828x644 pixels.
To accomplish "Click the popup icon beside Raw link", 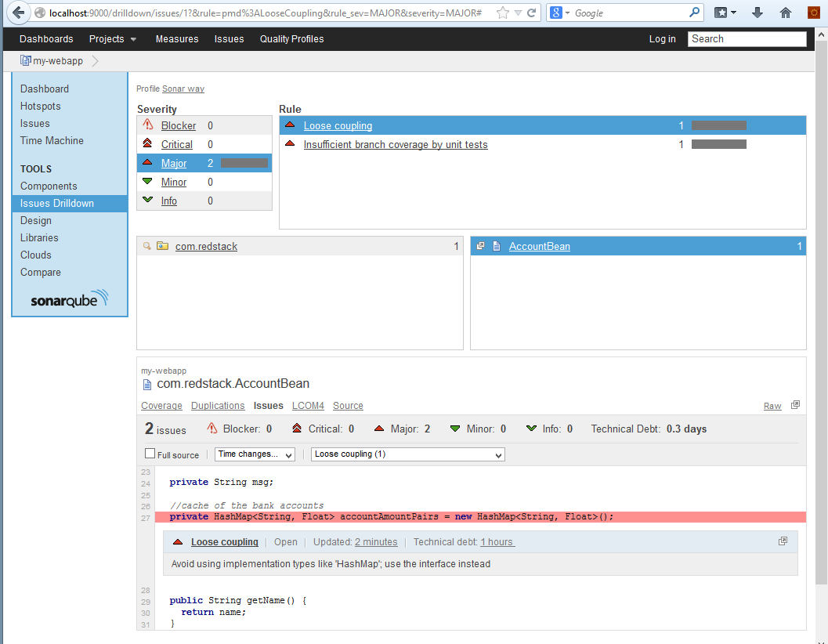I will click(x=795, y=405).
